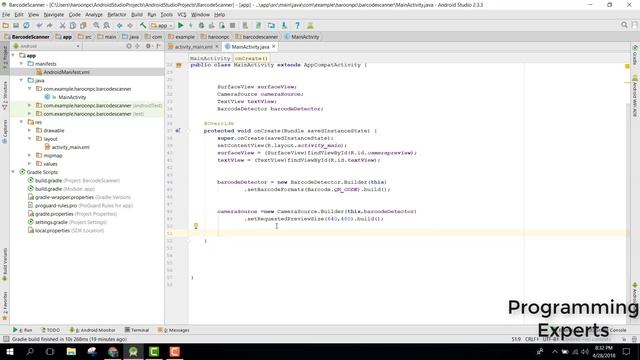Screen dimensions: 640x360
Task: Open the Android project view dropdown
Action: coord(47,46)
